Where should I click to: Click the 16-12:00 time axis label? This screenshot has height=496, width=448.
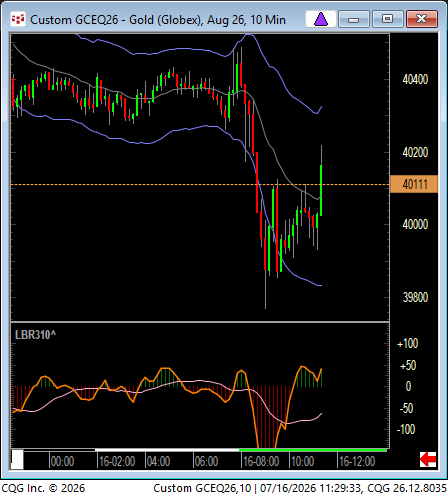357,462
